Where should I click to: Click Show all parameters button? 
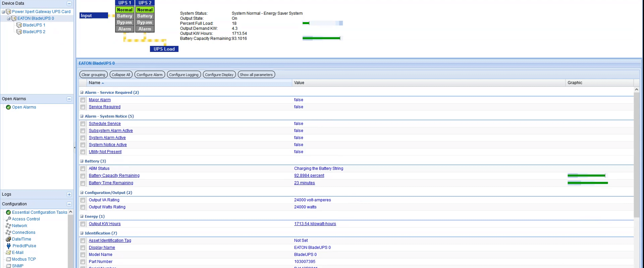pos(256,75)
